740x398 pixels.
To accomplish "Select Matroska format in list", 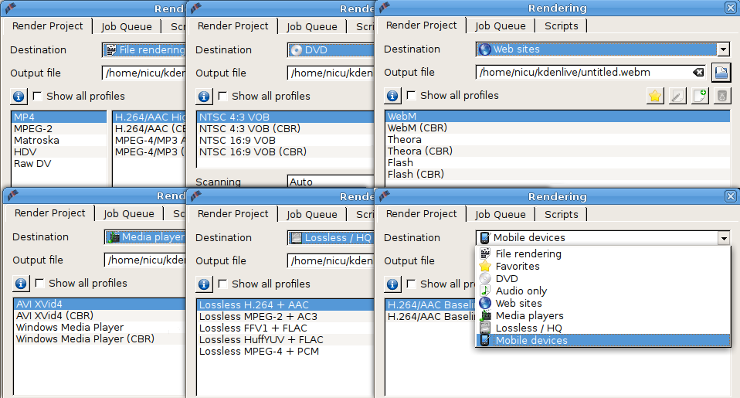I will click(x=59, y=140).
